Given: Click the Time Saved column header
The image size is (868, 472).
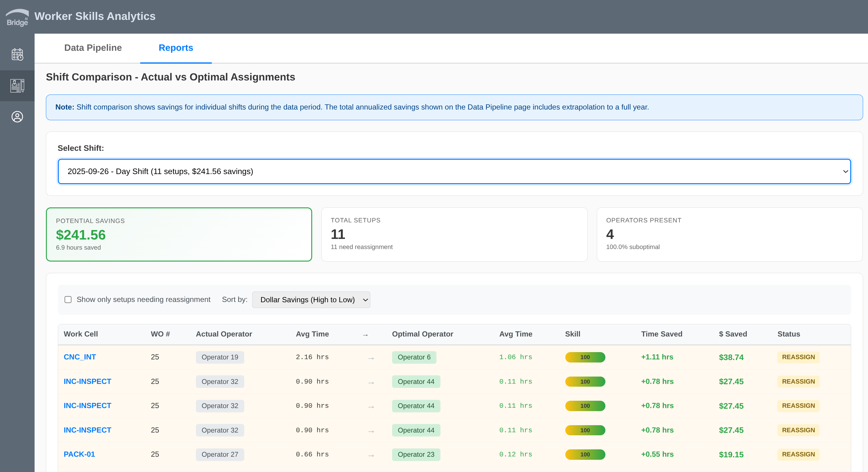Looking at the screenshot, I should click(661, 334).
